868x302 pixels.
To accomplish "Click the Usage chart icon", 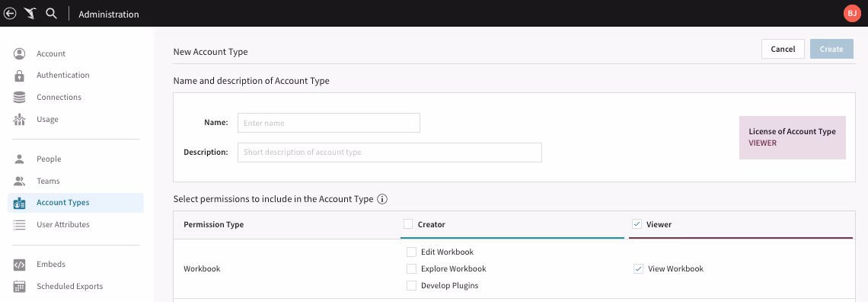I will pyautogui.click(x=19, y=119).
